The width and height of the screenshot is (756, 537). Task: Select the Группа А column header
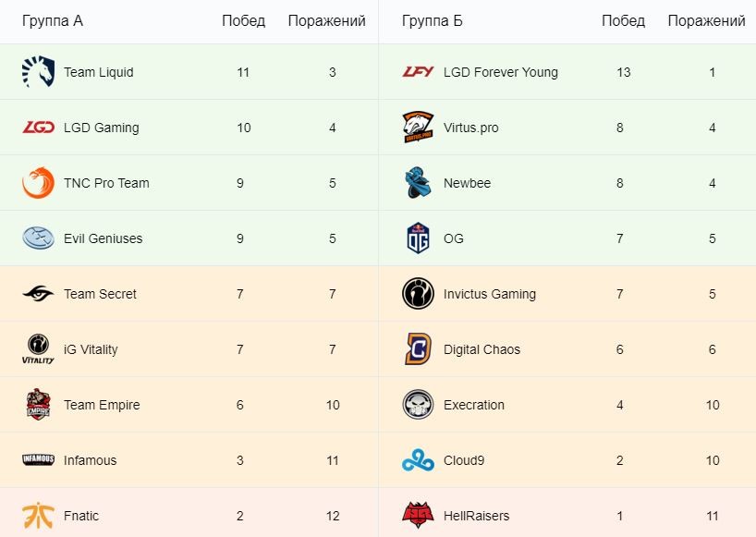[x=53, y=20]
